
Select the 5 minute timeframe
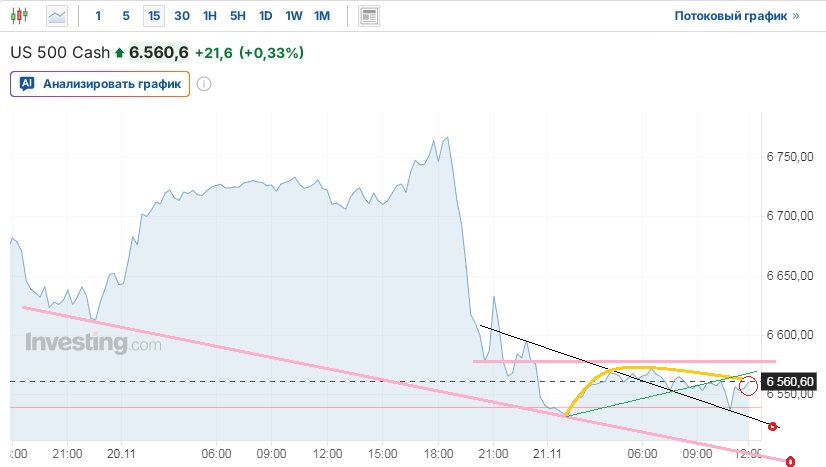[125, 16]
